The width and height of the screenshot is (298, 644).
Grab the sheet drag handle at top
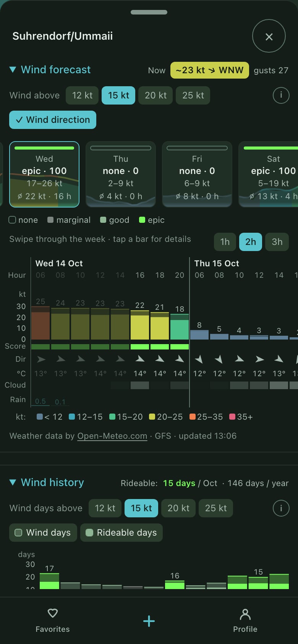click(x=149, y=12)
